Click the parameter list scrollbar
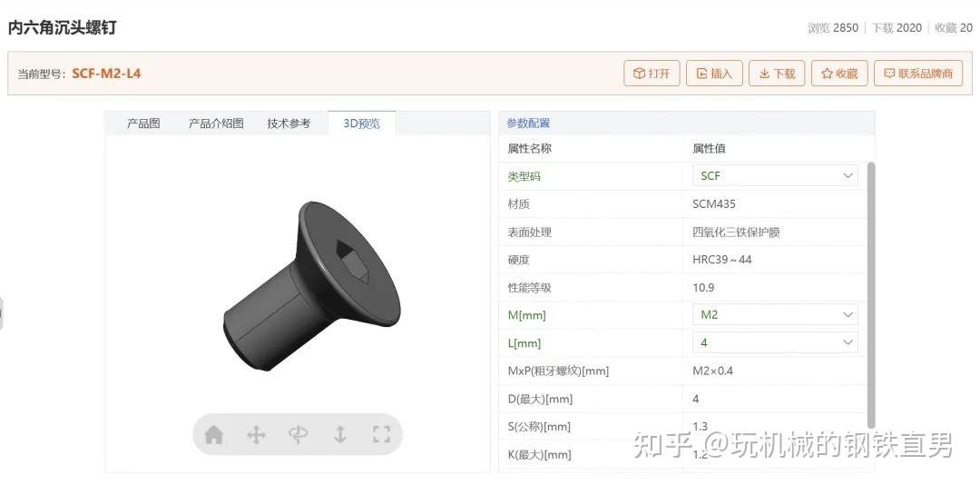The height and width of the screenshot is (485, 980). pos(871,295)
